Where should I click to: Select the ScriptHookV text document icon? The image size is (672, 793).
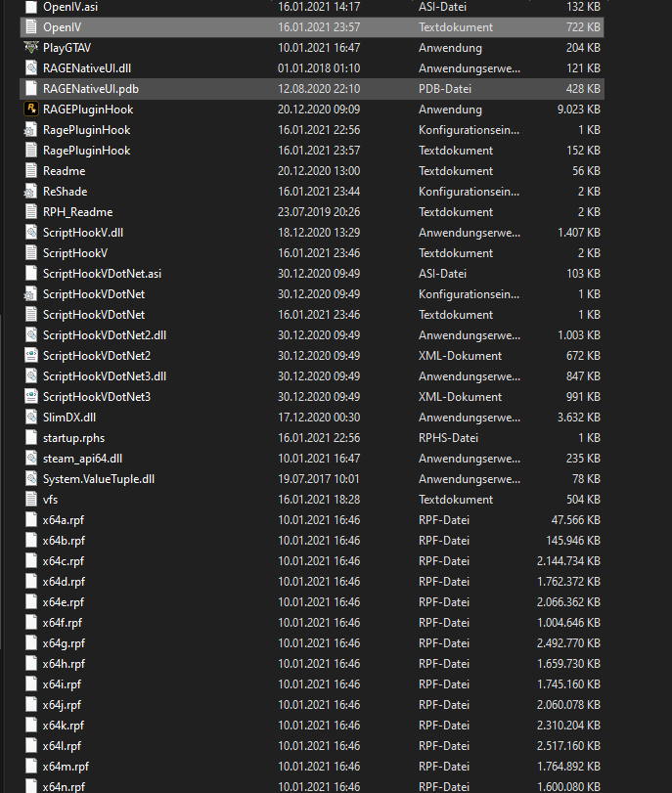point(31,253)
